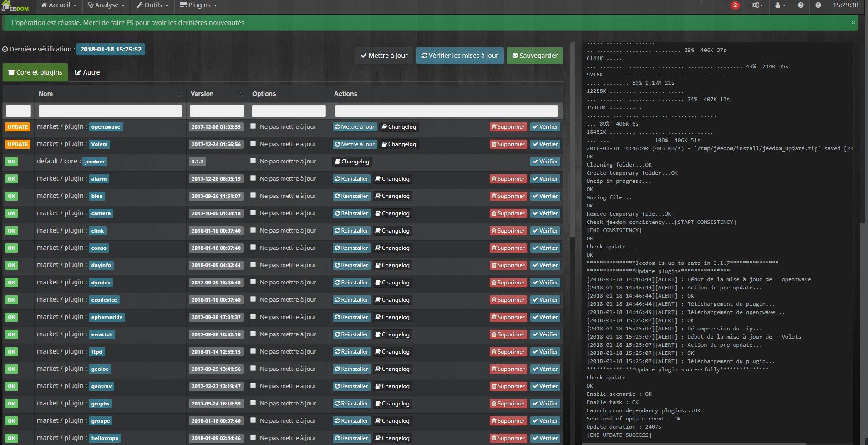Click the 3.1.7 version label for jeedom
This screenshot has width=868, height=445.
pos(198,162)
